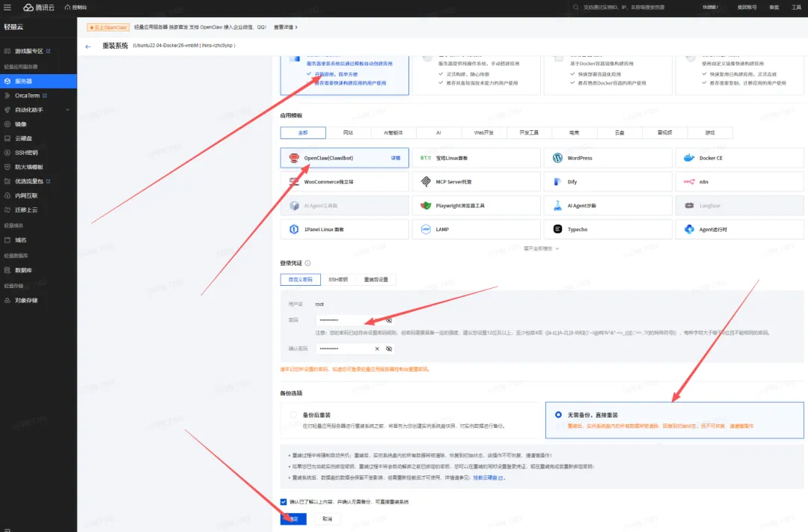Toggle visibility eye for 确认密码 field
This screenshot has height=532, width=808.
[x=389, y=349]
